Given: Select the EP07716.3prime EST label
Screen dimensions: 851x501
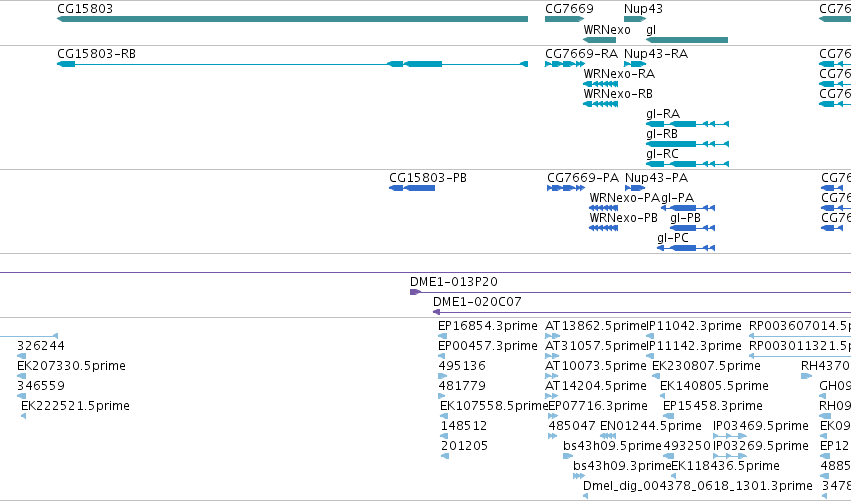Looking at the screenshot, I should pos(598,406).
